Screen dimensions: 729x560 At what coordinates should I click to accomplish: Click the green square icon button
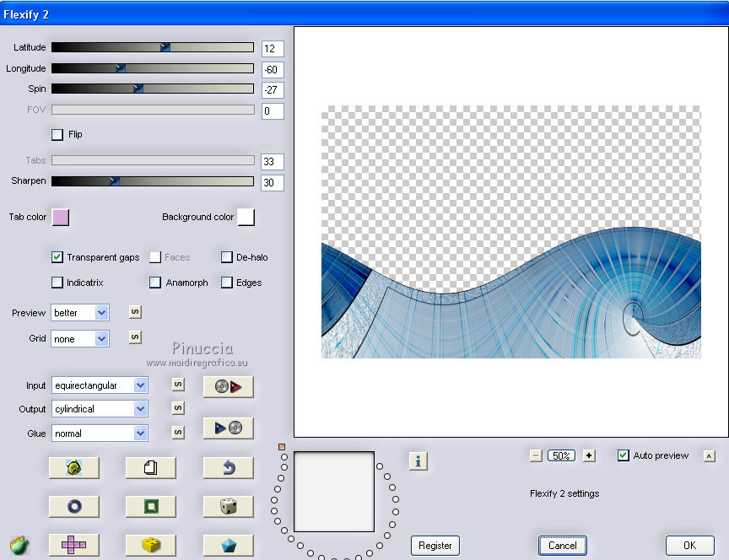151,506
